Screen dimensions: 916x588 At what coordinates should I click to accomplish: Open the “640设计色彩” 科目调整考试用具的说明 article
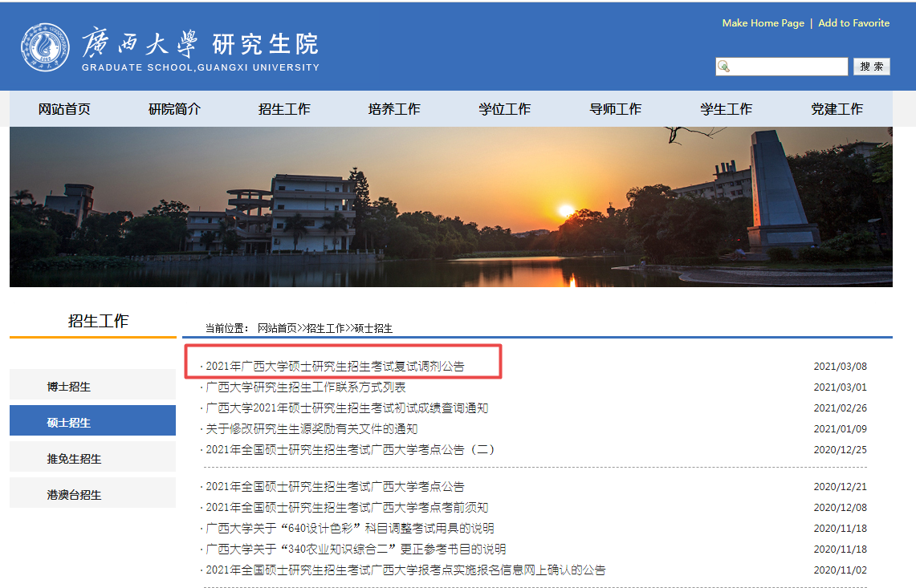(349, 529)
